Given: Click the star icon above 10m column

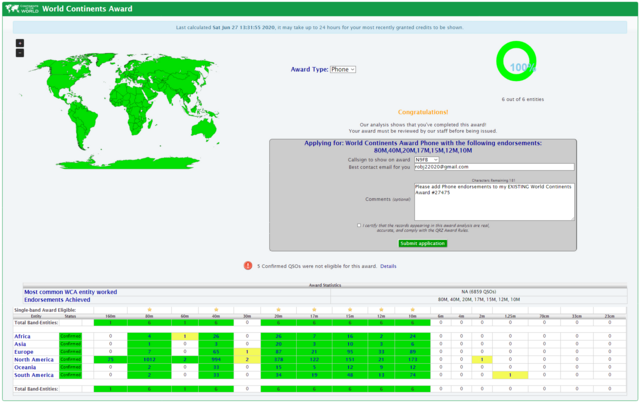Looking at the screenshot, I should (412, 310).
